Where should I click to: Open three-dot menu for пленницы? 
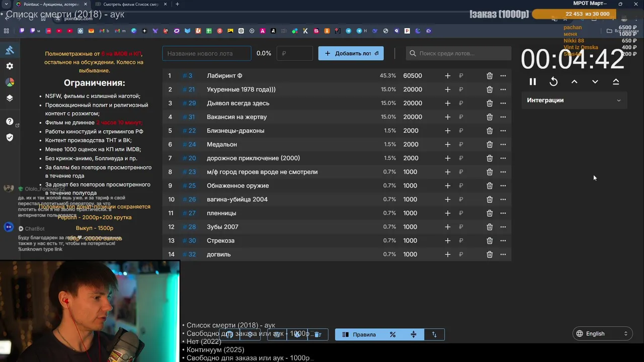[x=503, y=213]
